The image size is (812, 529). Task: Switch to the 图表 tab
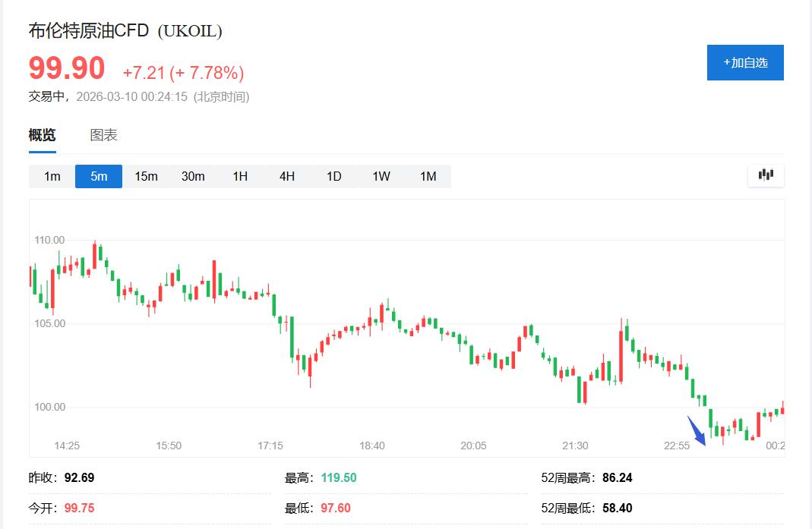103,135
